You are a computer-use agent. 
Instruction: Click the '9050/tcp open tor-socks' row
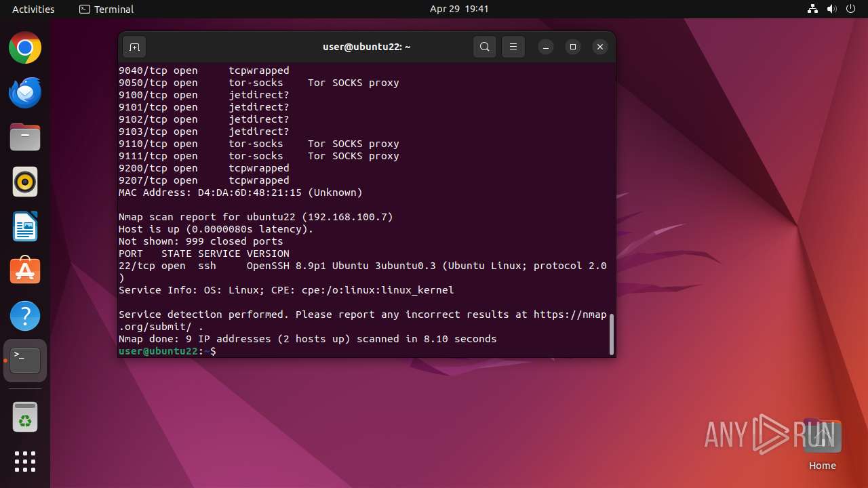259,83
